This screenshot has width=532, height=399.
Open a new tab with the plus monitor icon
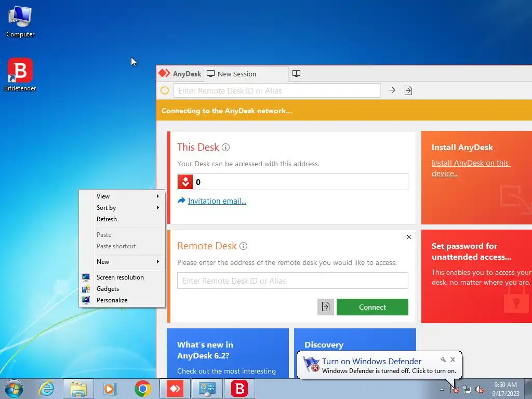pyautogui.click(x=296, y=74)
